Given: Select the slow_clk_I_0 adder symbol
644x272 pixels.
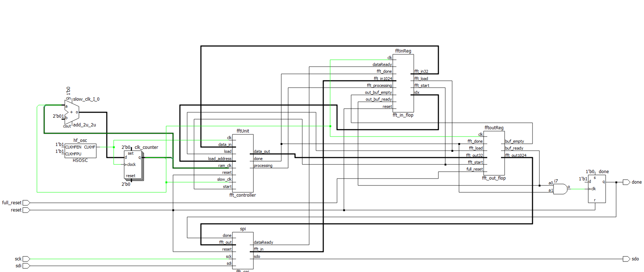Looking at the screenshot, I should click(72, 112).
